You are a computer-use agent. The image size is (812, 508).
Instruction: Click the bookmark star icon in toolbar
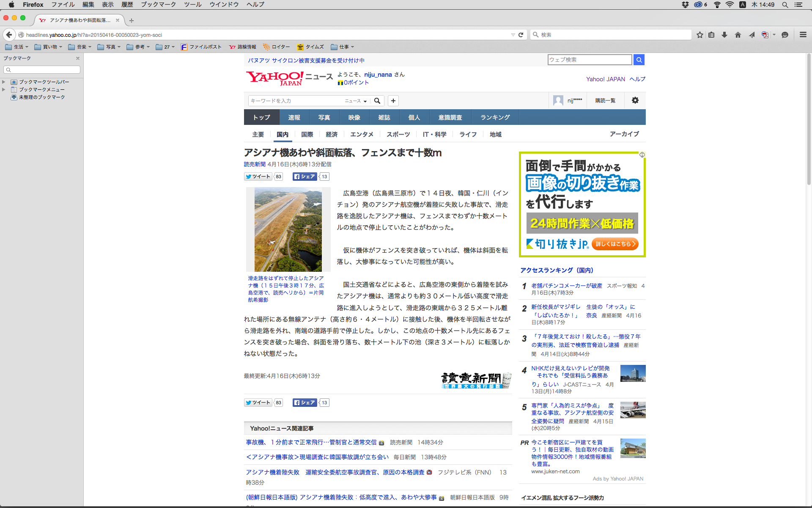click(700, 35)
